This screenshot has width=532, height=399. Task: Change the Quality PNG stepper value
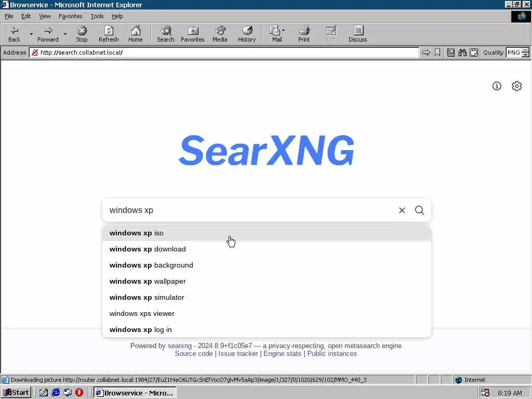coord(525,52)
